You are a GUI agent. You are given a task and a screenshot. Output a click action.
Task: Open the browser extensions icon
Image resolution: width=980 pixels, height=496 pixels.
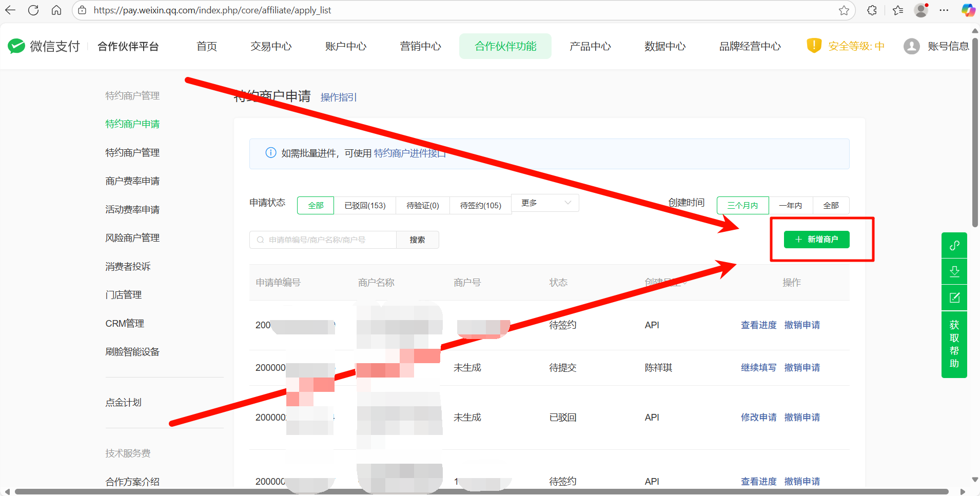click(x=872, y=10)
